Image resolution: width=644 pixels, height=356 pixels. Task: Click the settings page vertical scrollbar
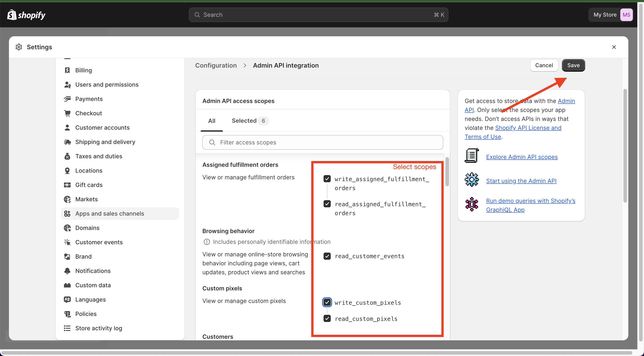tap(625, 146)
